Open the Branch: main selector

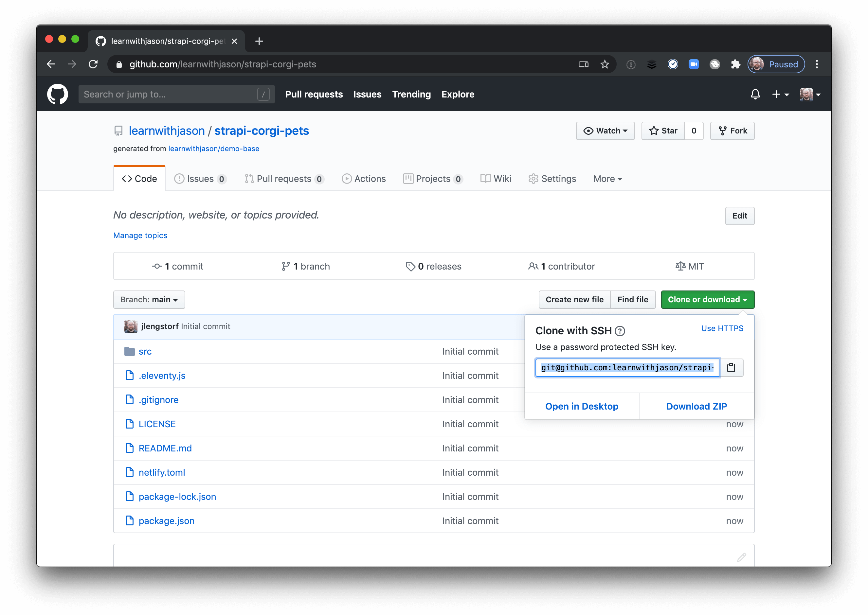149,299
